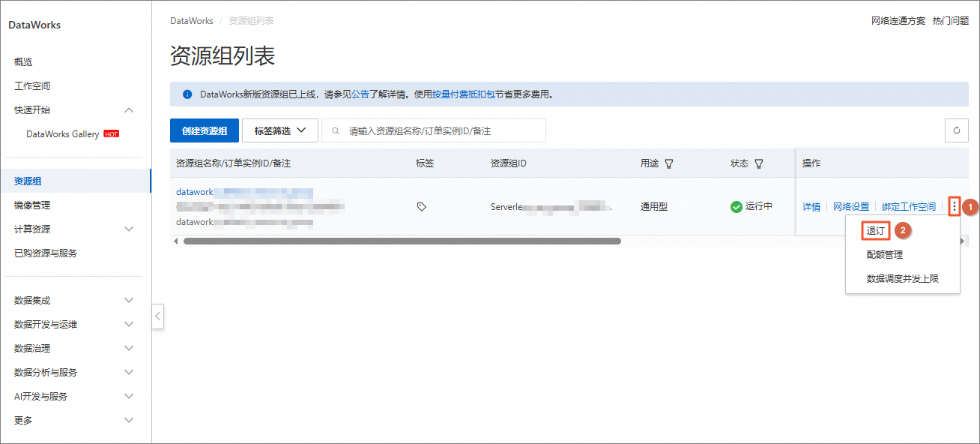Expand the 计算资源 menu
This screenshot has width=980, height=444.
pyautogui.click(x=129, y=229)
